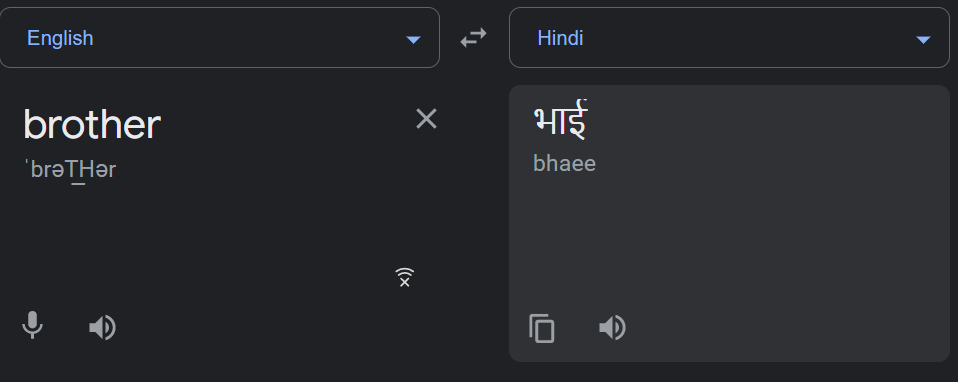958x382 pixels.
Task: Start voice input with the microphone
Action: [32, 325]
